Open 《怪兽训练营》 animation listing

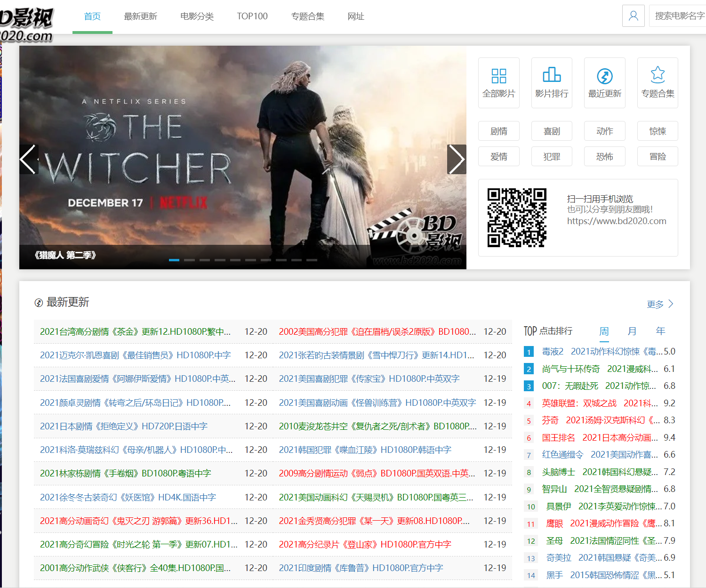tap(377, 403)
